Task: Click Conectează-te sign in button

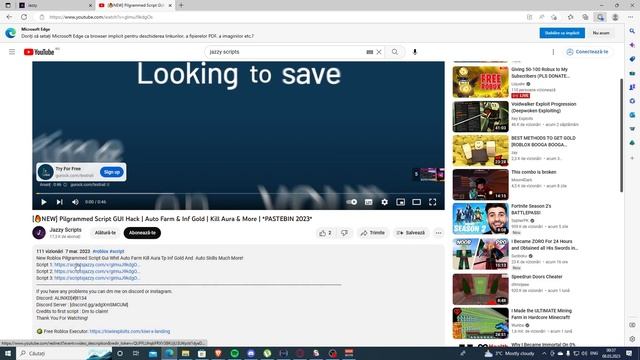Action: click(x=587, y=52)
